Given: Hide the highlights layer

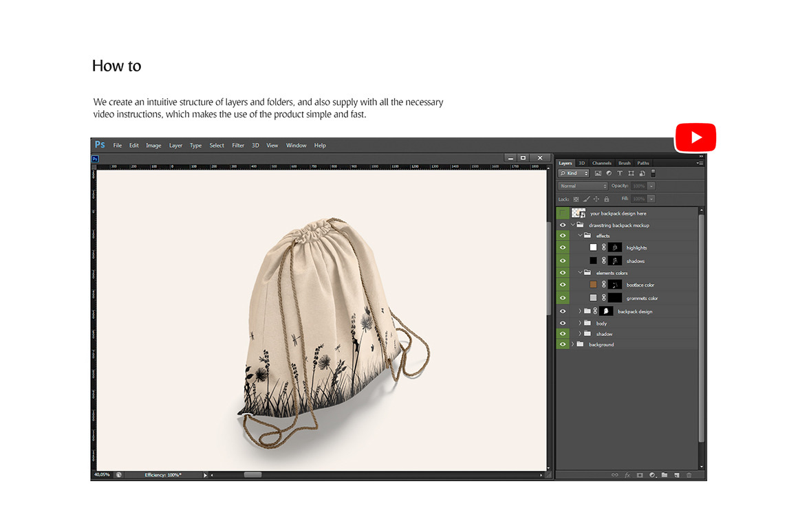Looking at the screenshot, I should 563,247.
